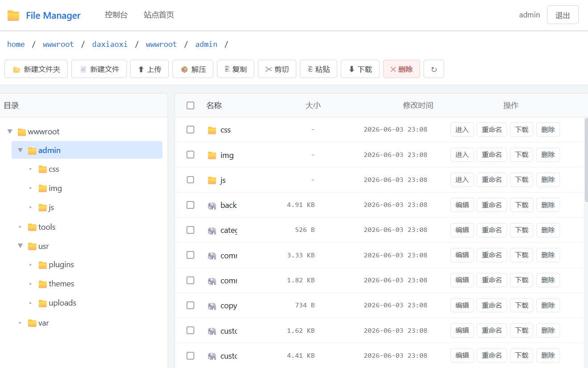
Task: Click the Cut (剪切) toolbar button
Action: click(277, 69)
